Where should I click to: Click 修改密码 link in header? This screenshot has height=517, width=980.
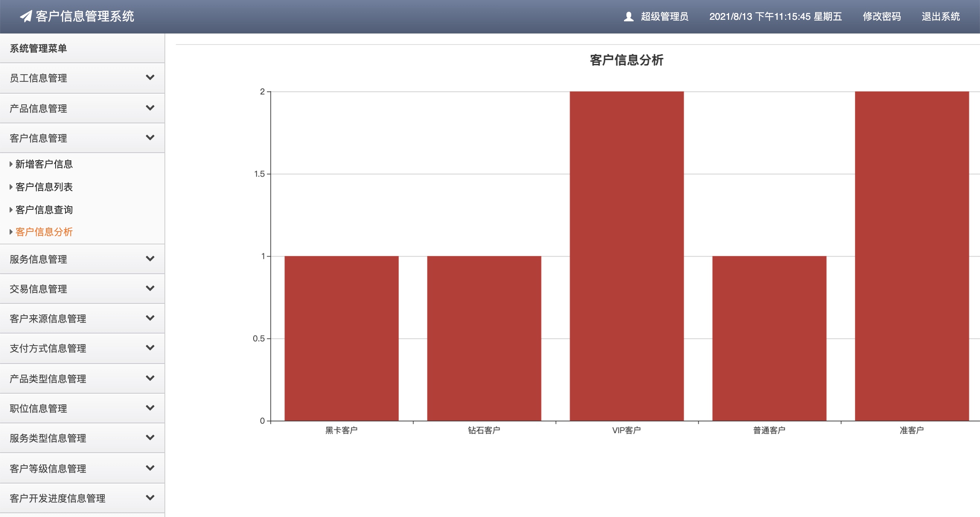881,16
